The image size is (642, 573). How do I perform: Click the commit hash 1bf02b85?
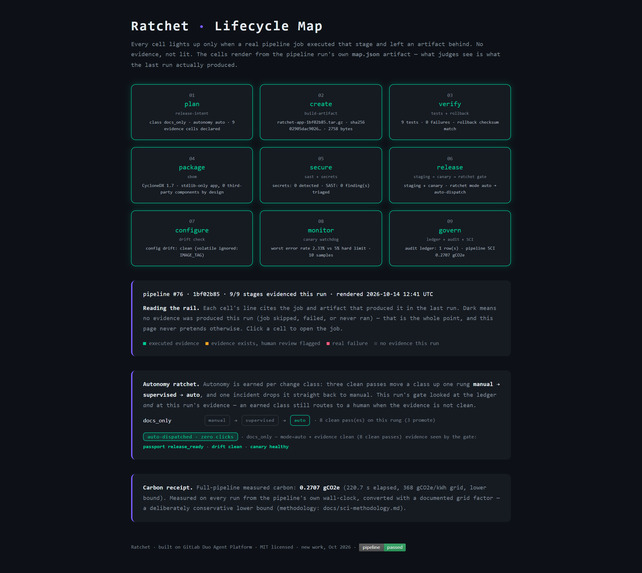206,294
